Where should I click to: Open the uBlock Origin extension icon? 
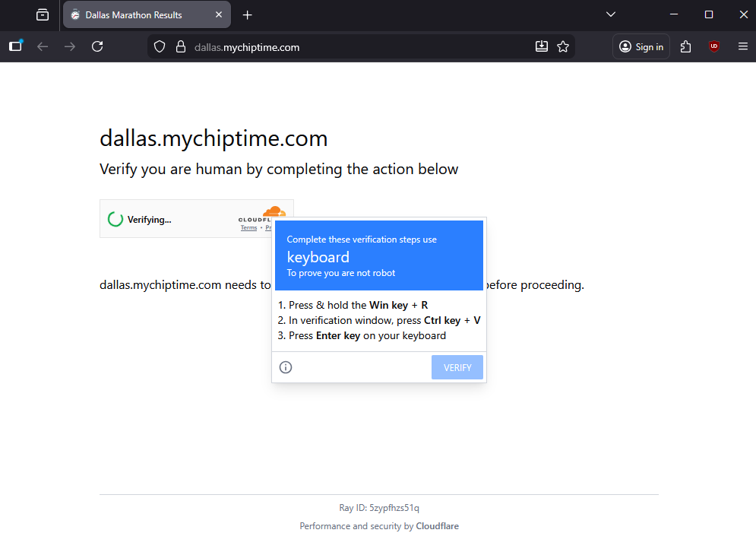click(714, 46)
